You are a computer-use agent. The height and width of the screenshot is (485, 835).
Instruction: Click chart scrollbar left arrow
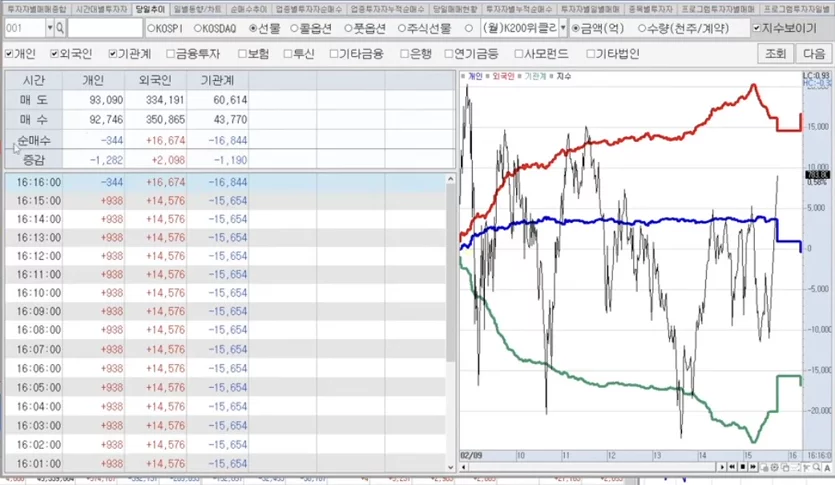[464, 467]
